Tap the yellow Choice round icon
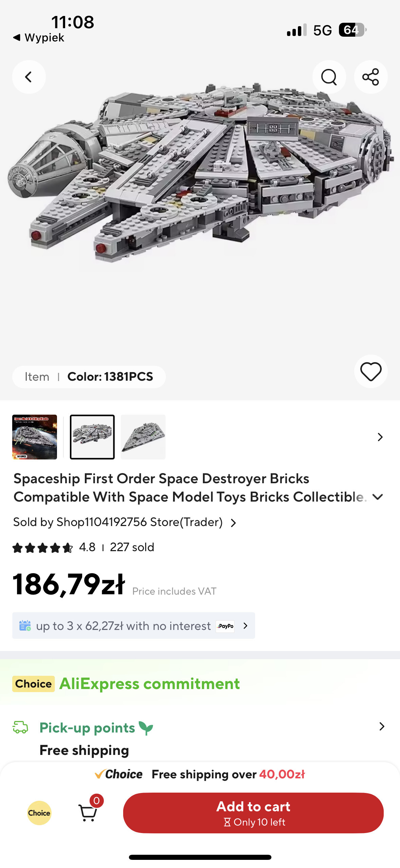400x868 pixels. [39, 813]
